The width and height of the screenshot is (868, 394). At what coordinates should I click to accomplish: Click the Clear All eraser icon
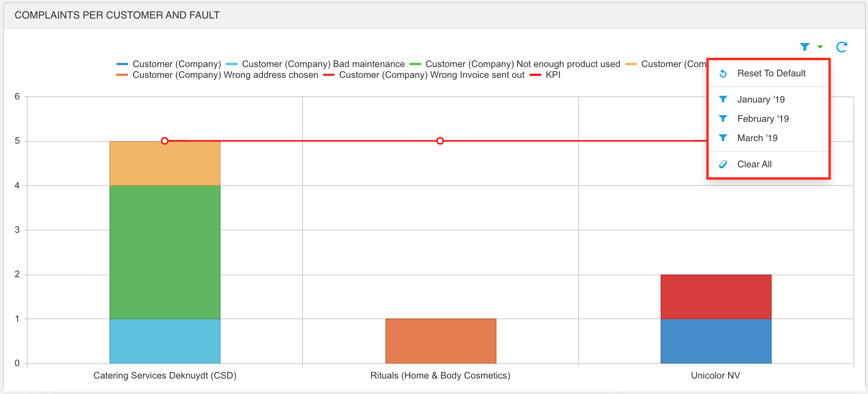click(x=723, y=164)
